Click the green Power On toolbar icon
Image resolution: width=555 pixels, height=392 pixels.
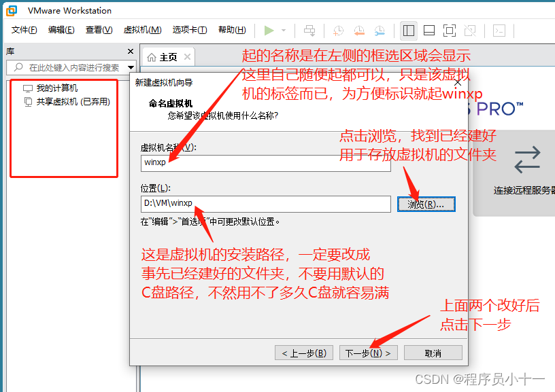[x=269, y=30]
